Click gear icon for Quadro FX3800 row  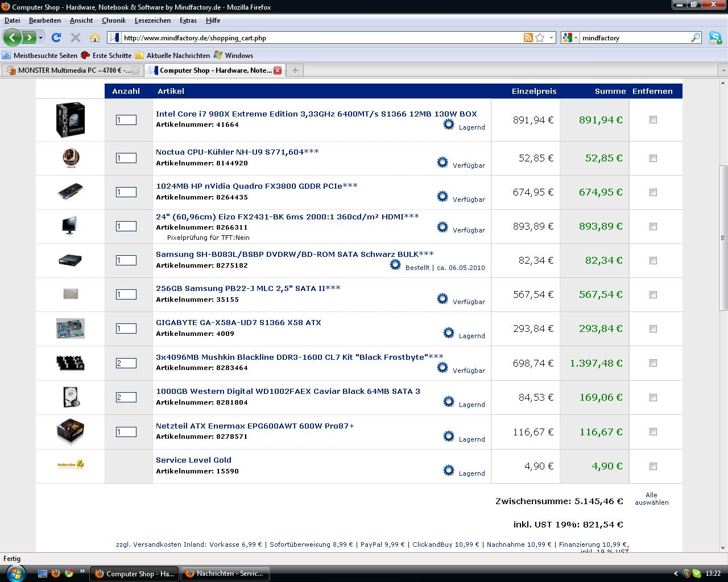click(442, 197)
